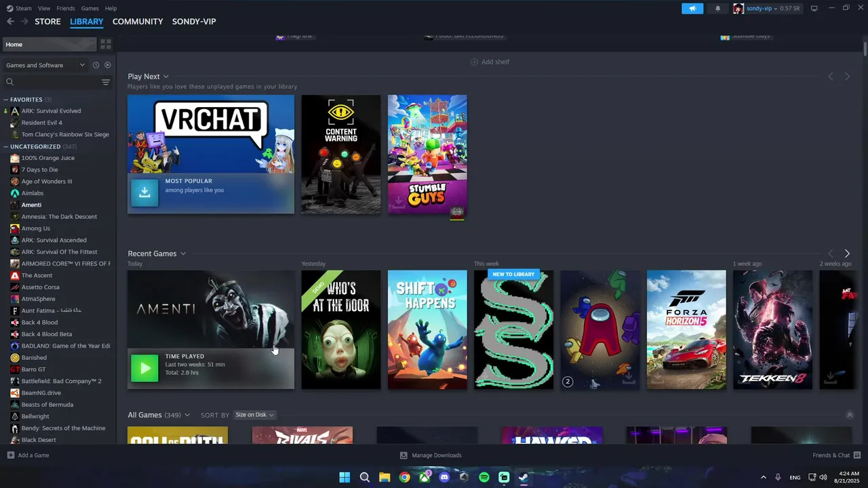
Task: Show next Recent Games with right arrow
Action: (x=847, y=253)
